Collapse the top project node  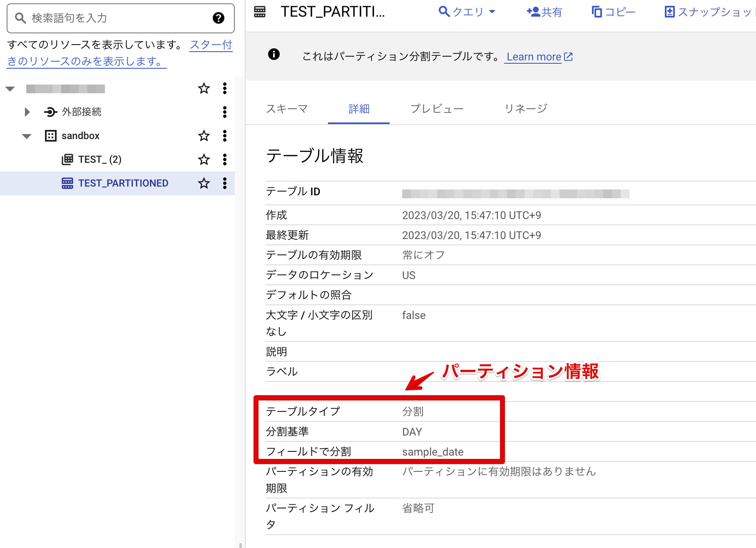(x=10, y=88)
